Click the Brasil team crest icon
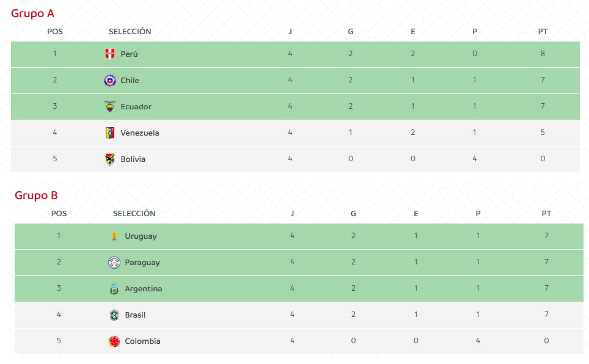589x364 pixels. pyautogui.click(x=114, y=315)
